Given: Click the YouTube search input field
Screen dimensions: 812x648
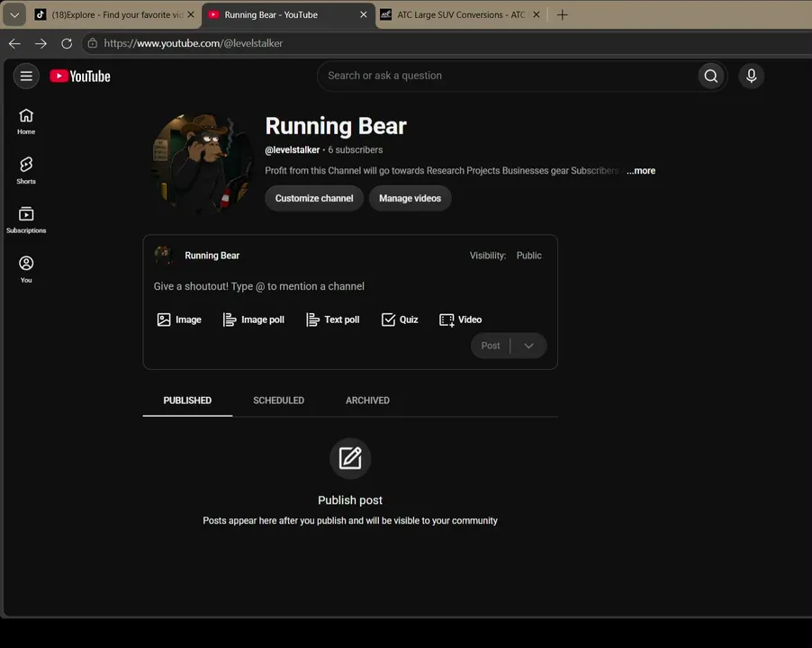Looking at the screenshot, I should tap(508, 76).
